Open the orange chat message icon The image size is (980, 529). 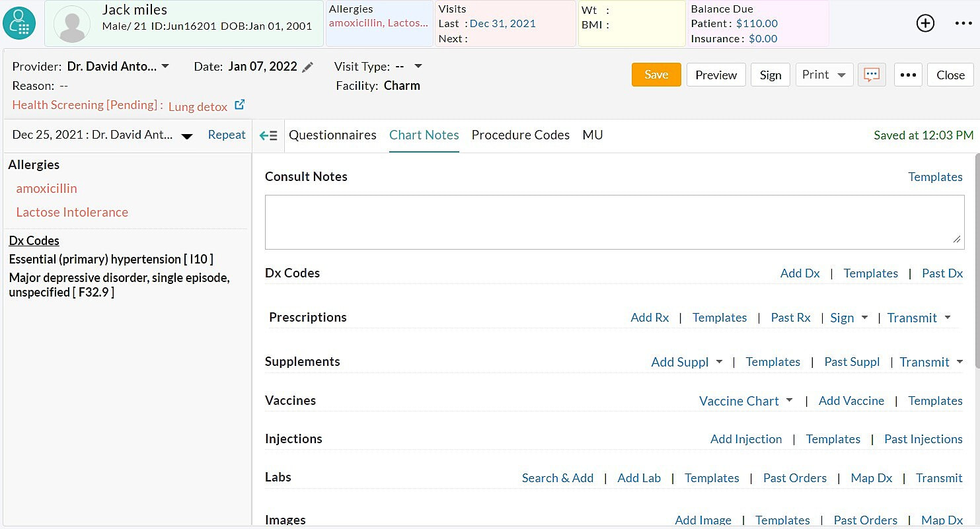coord(872,75)
